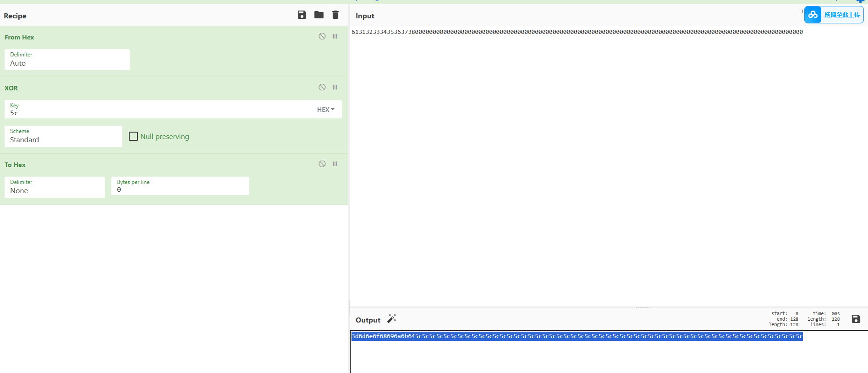Click the Output magic wand icon
The height and width of the screenshot is (373, 868).
pyautogui.click(x=392, y=319)
